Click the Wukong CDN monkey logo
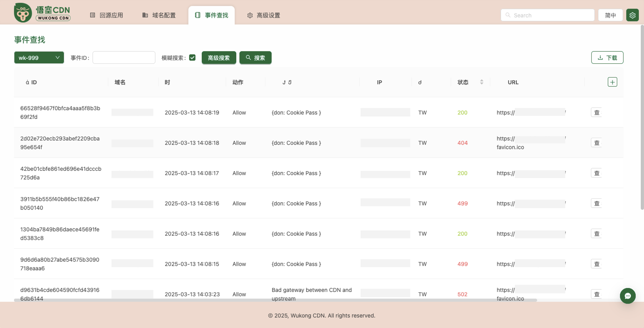Image resolution: width=644 pixels, height=328 pixels. (23, 13)
